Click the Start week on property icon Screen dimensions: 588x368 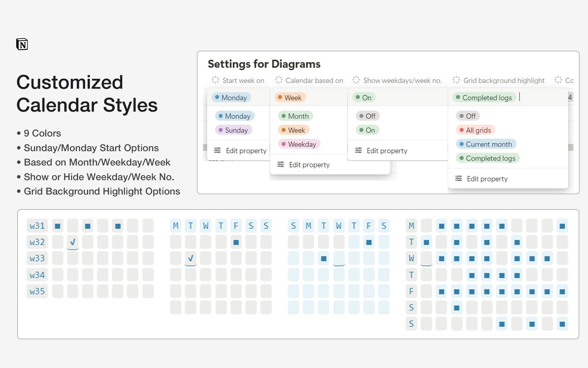coord(215,80)
